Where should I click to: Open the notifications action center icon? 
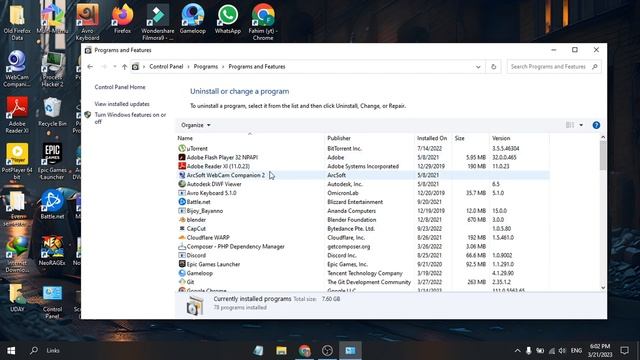pyautogui.click(x=624, y=351)
